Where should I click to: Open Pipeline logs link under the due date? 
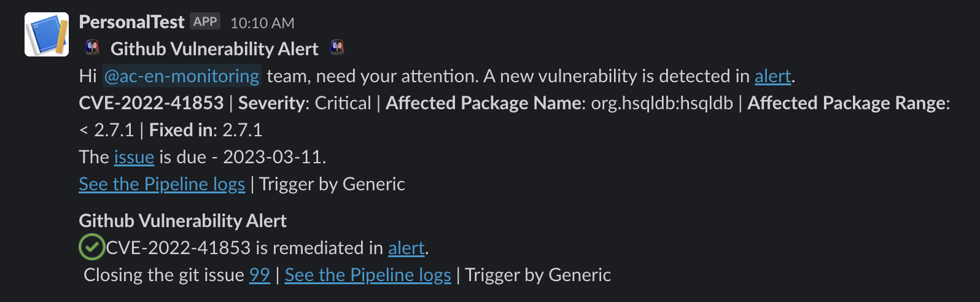click(x=161, y=184)
